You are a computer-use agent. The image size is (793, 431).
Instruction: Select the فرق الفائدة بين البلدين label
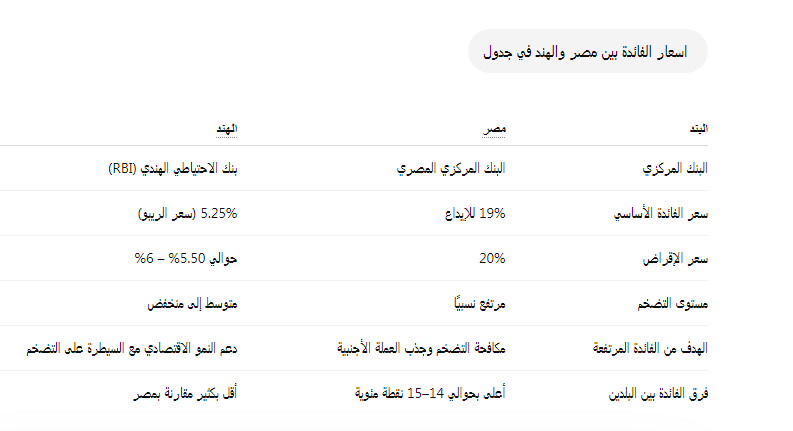pyautogui.click(x=658, y=393)
